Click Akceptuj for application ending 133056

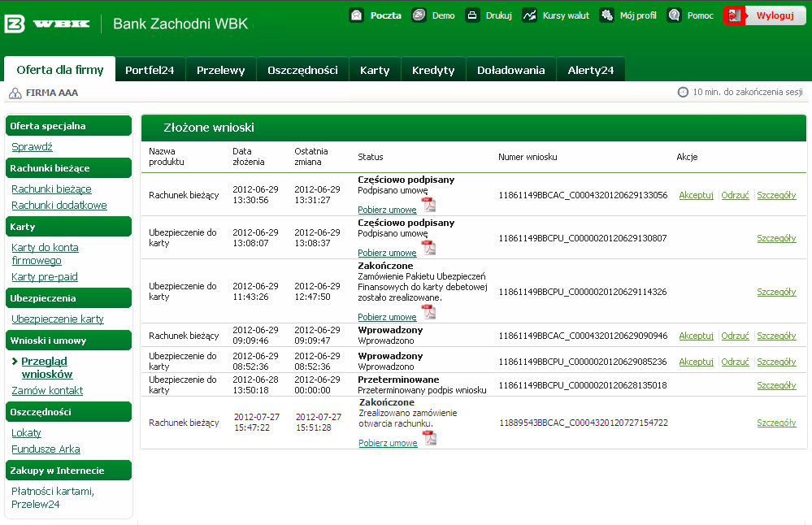coord(696,195)
